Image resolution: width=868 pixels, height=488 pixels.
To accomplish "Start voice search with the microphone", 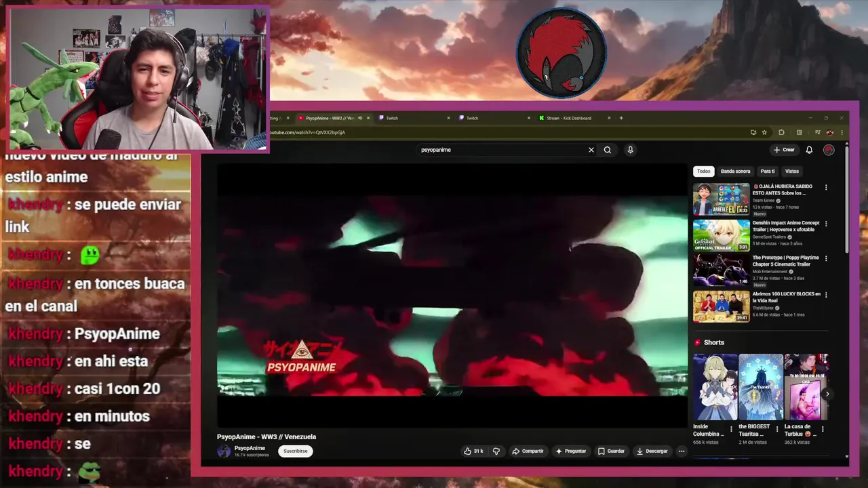I will coord(630,150).
